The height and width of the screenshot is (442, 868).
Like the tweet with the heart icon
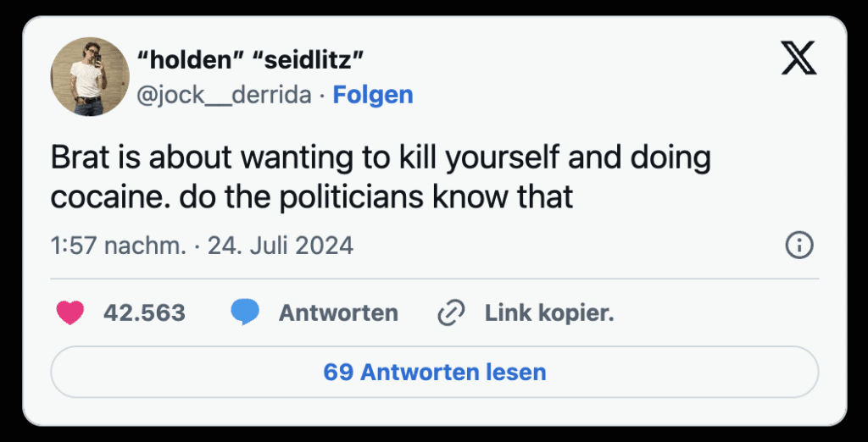point(70,312)
